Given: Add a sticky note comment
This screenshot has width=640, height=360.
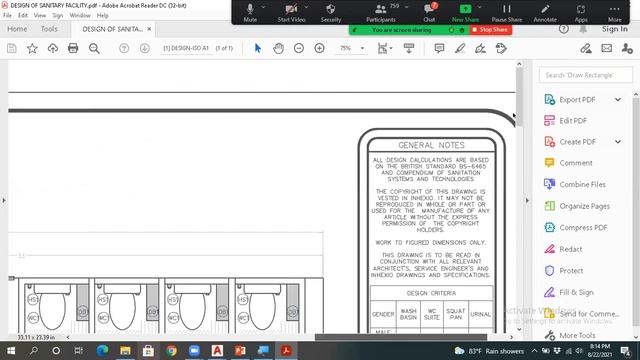Looking at the screenshot, I should pos(439,48).
